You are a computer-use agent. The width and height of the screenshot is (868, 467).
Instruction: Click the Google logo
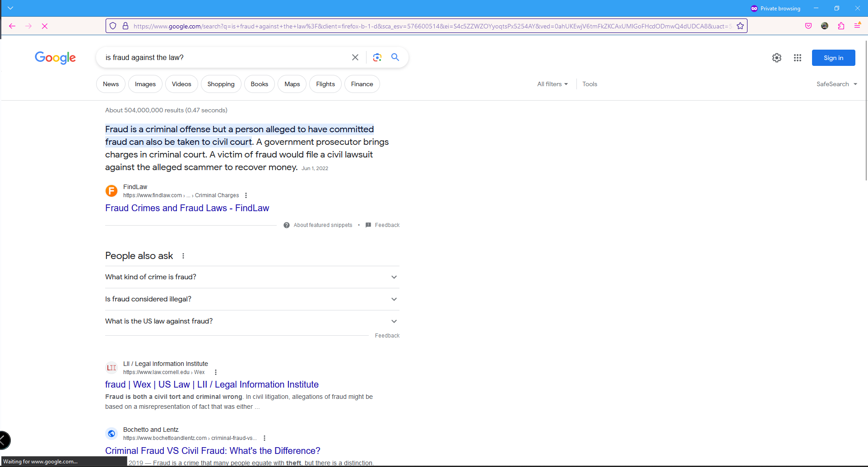[x=55, y=58]
